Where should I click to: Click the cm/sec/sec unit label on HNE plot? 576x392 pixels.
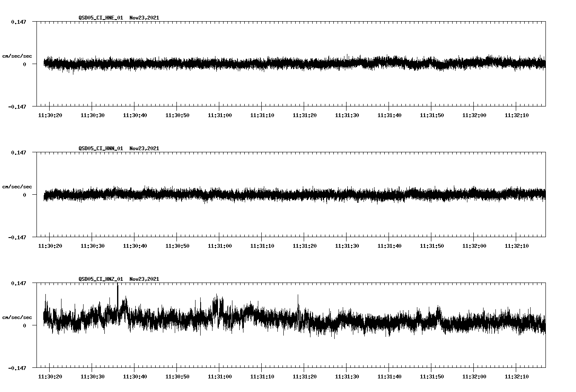click(x=17, y=56)
